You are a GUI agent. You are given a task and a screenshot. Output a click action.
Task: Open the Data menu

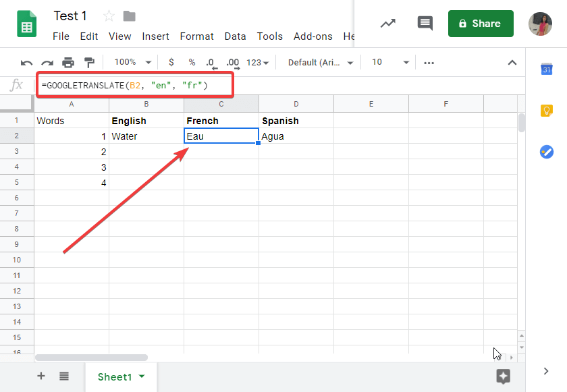click(235, 36)
